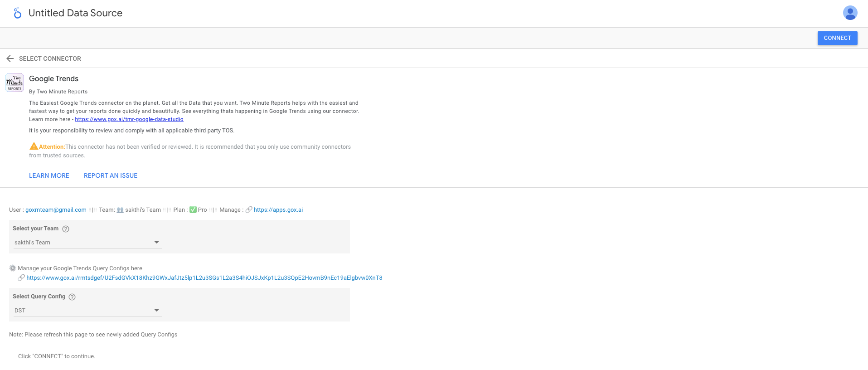Click the chain link icon before gox.ai URL
Image resolution: width=868 pixels, height=370 pixels.
21,277
